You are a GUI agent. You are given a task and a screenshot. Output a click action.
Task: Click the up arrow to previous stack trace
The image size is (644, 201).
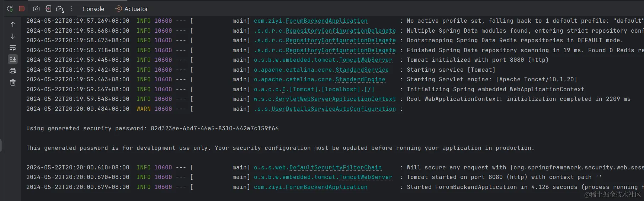13,25
